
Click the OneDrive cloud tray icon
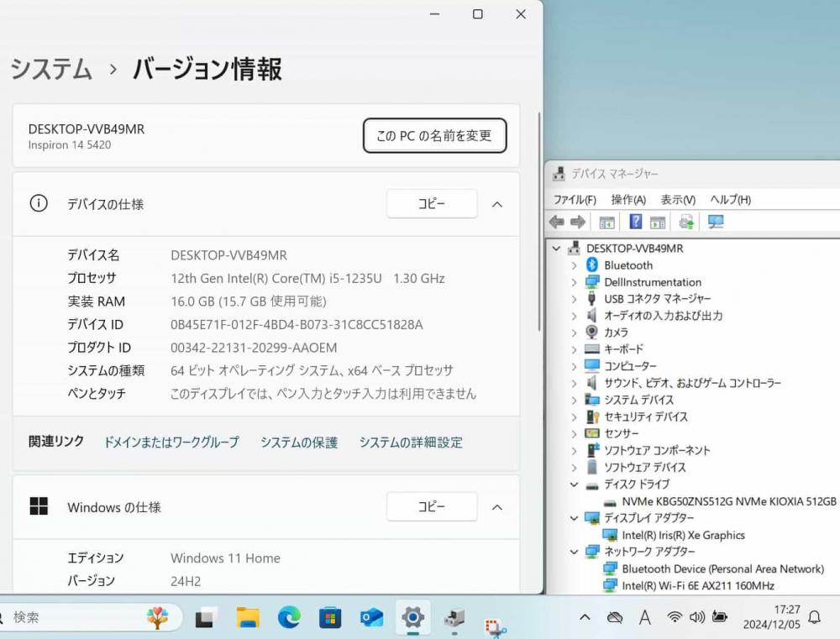tap(615, 617)
